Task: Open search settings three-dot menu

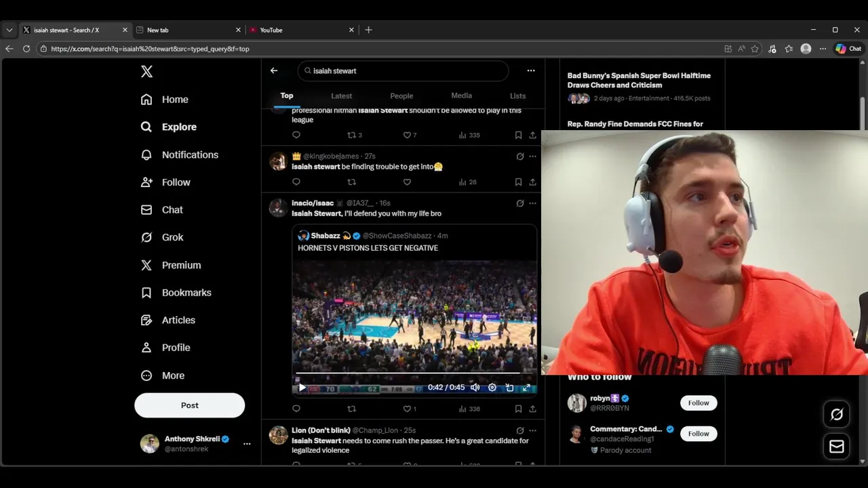Action: click(x=531, y=70)
